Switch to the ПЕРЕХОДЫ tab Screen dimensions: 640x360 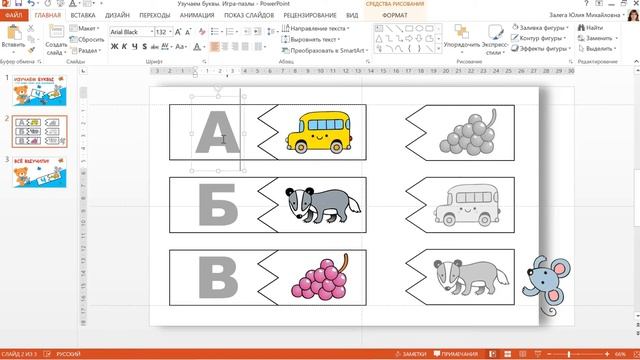155,15
